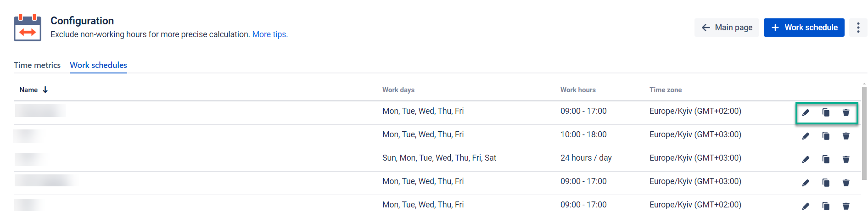Go back to Main page
Viewport: 868px width, 218px height.
point(727,28)
